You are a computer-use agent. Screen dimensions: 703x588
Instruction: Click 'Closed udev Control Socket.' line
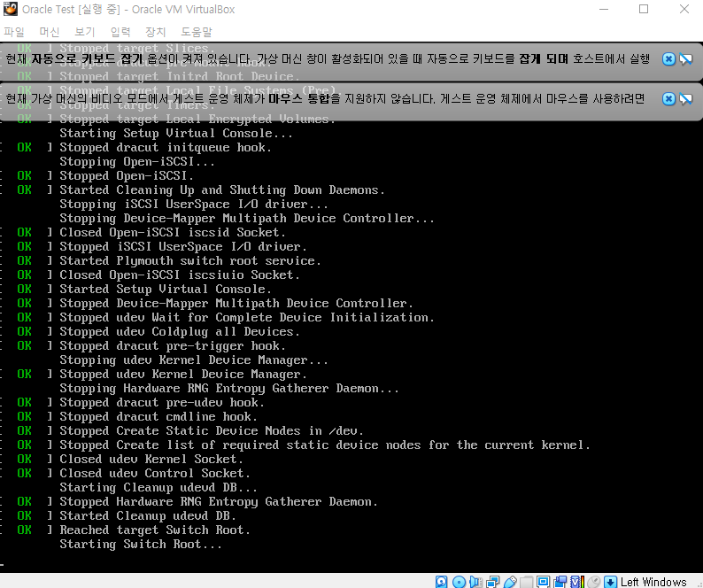click(x=155, y=473)
